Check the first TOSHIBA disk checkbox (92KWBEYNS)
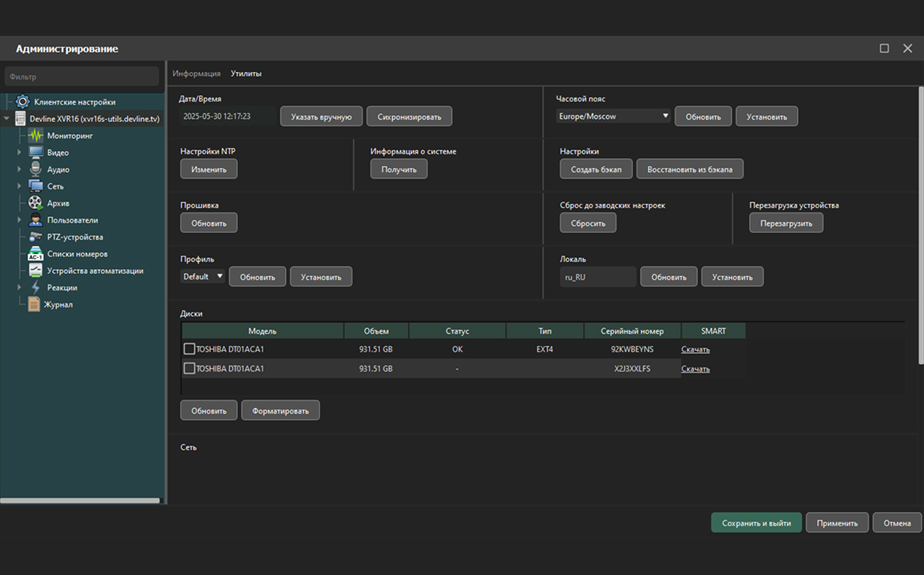The width and height of the screenshot is (924, 575). (x=189, y=349)
